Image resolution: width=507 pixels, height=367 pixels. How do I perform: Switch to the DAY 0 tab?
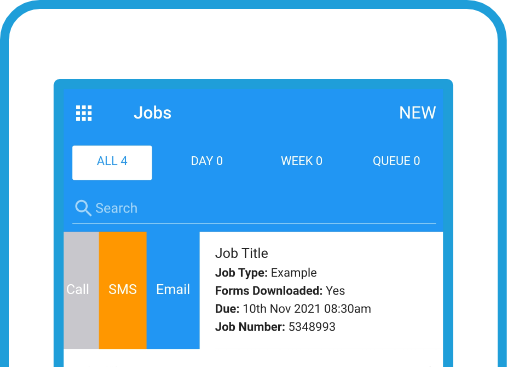pos(207,161)
